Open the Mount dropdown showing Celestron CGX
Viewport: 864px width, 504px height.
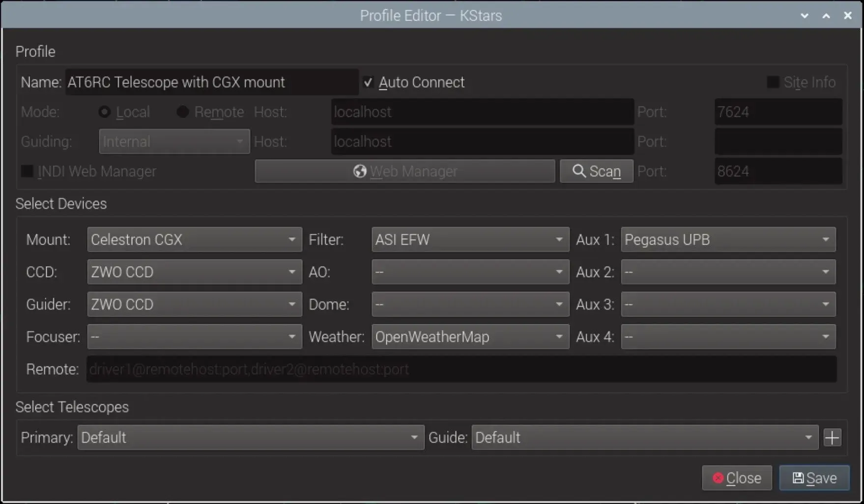(x=194, y=240)
